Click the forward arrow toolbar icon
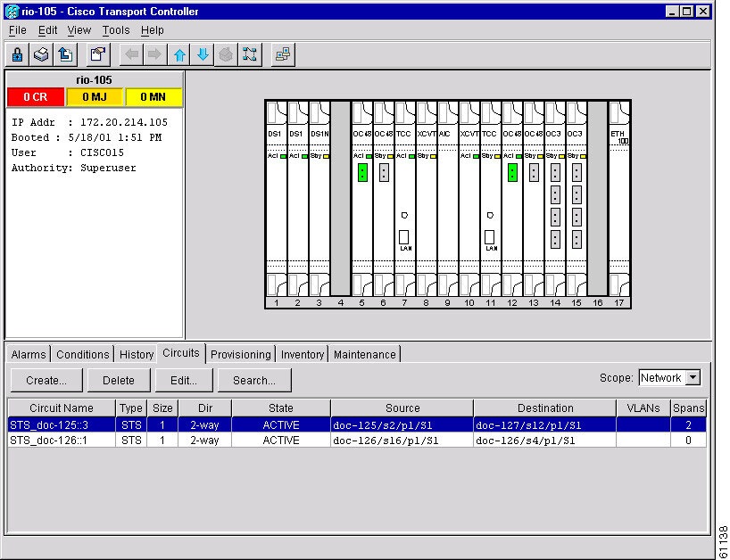 tap(155, 55)
